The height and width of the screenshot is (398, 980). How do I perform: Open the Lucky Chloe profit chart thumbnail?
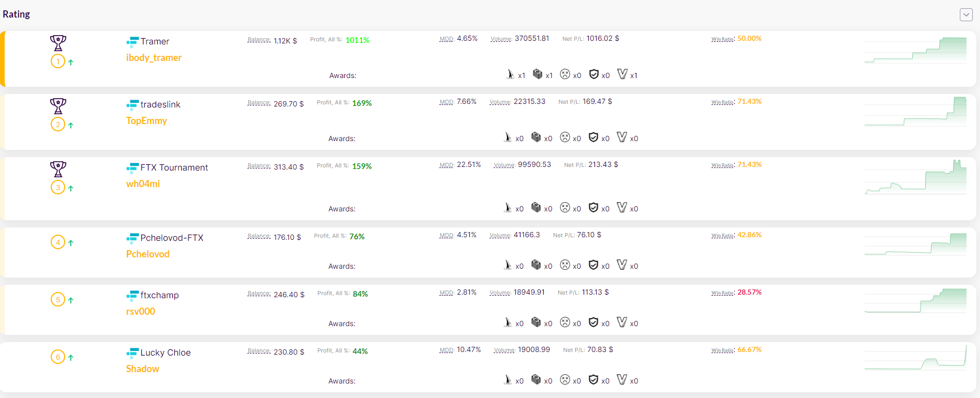point(915,358)
